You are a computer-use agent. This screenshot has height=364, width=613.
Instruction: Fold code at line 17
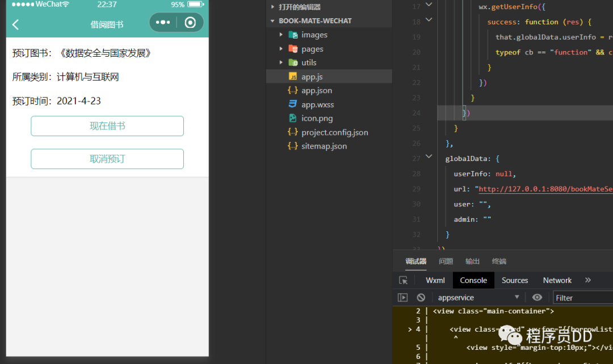429,5
